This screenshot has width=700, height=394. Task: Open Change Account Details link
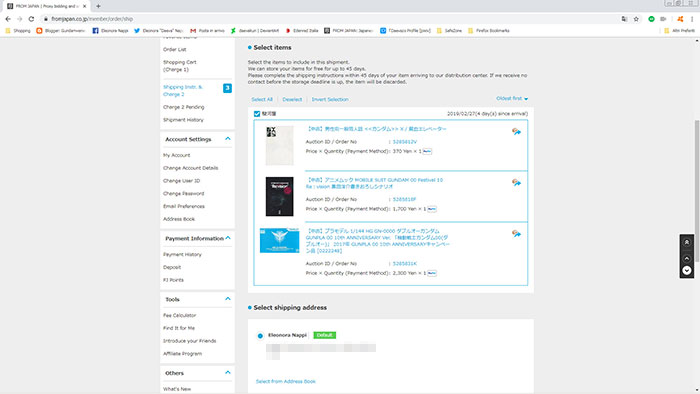191,168
